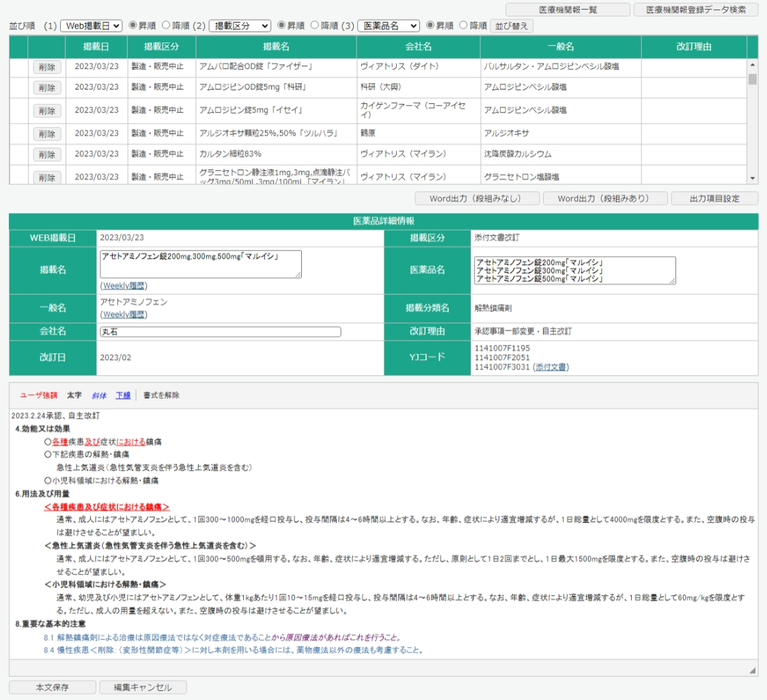
Task: Open 医療機関報登録データ検索
Action: 695,10
